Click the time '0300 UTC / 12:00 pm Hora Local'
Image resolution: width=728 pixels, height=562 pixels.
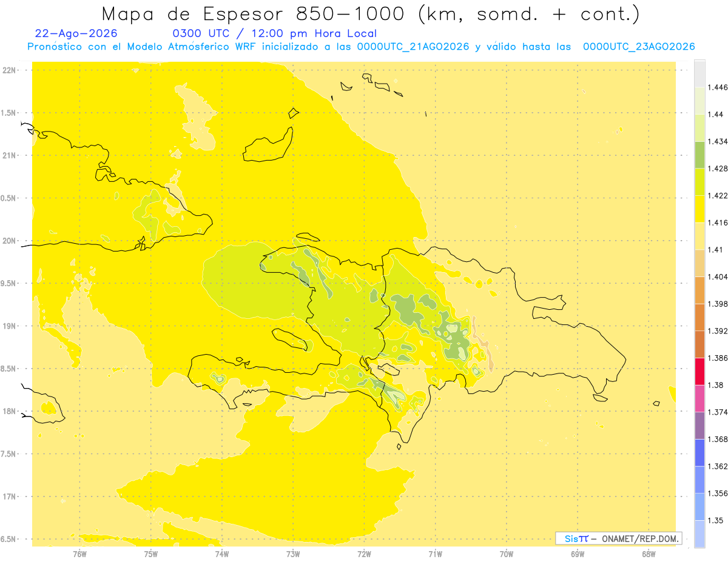pyautogui.click(x=275, y=34)
